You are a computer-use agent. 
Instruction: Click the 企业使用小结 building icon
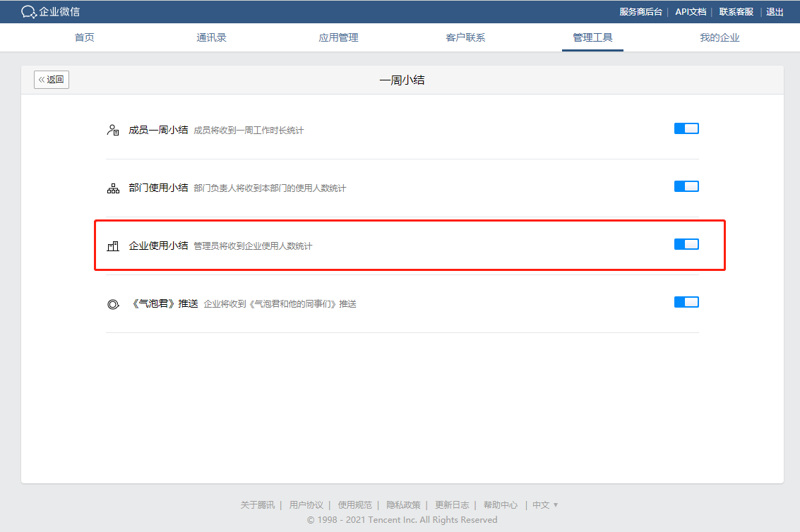[113, 246]
